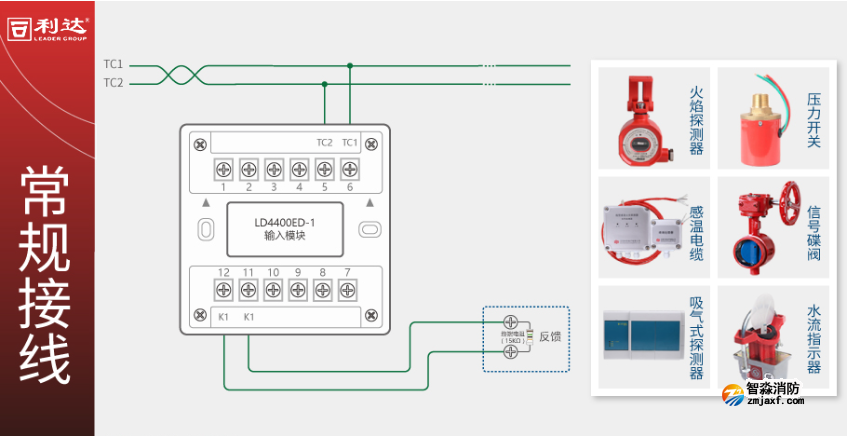Click terminal screw number 12
The height and width of the screenshot is (436, 847).
(223, 290)
